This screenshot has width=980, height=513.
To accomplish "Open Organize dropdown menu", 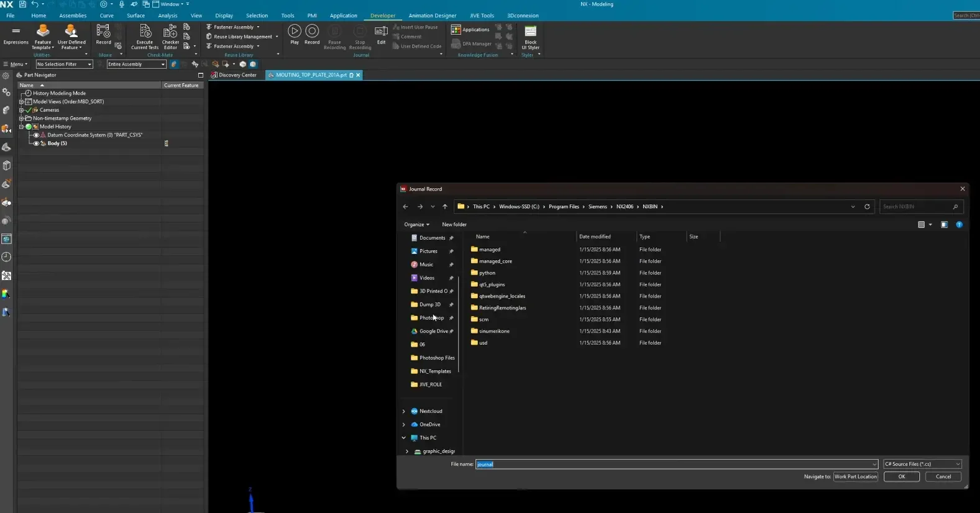I will click(416, 225).
